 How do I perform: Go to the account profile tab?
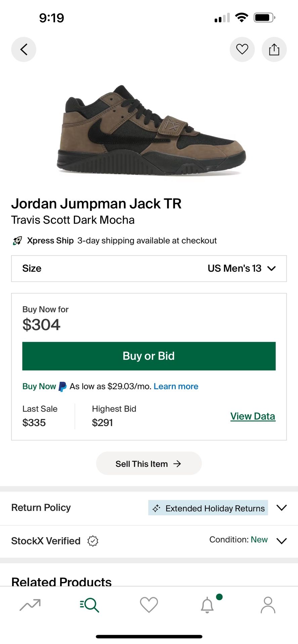point(268,605)
